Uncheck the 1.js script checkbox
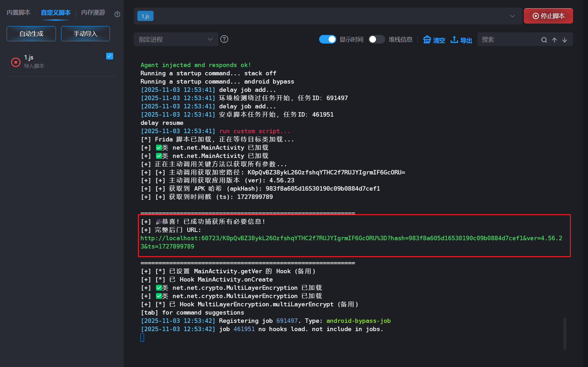 tap(110, 56)
